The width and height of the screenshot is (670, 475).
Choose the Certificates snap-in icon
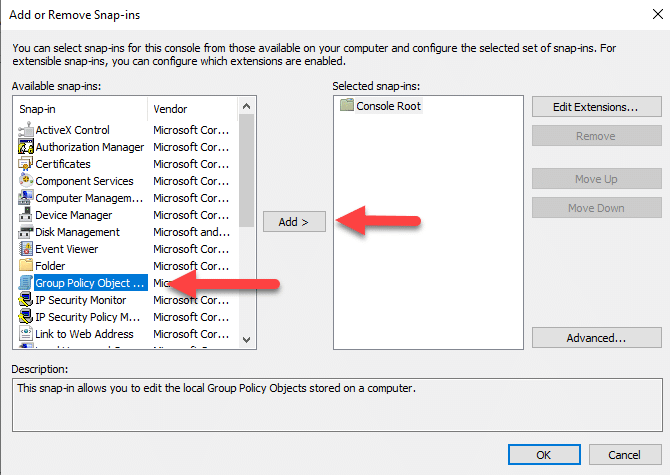(26, 164)
